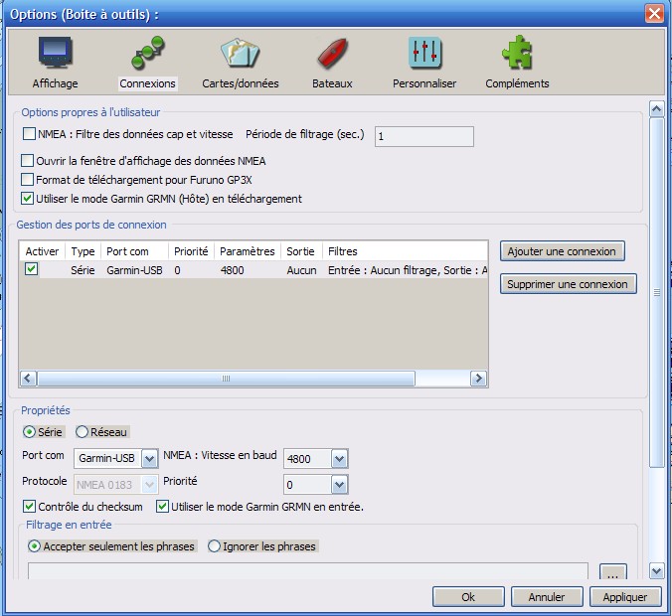Uncheck Contrôle du checksum
The image size is (672, 616).
pyautogui.click(x=29, y=507)
